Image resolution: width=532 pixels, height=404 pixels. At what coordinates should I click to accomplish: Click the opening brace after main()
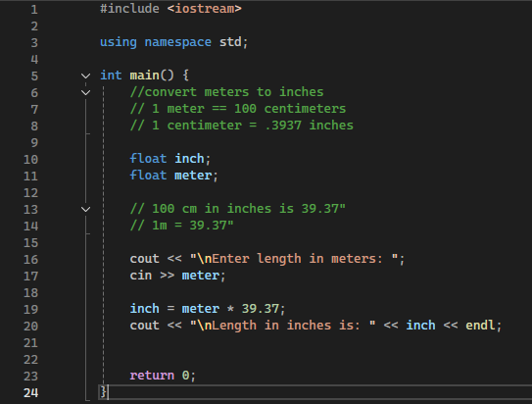(x=185, y=76)
